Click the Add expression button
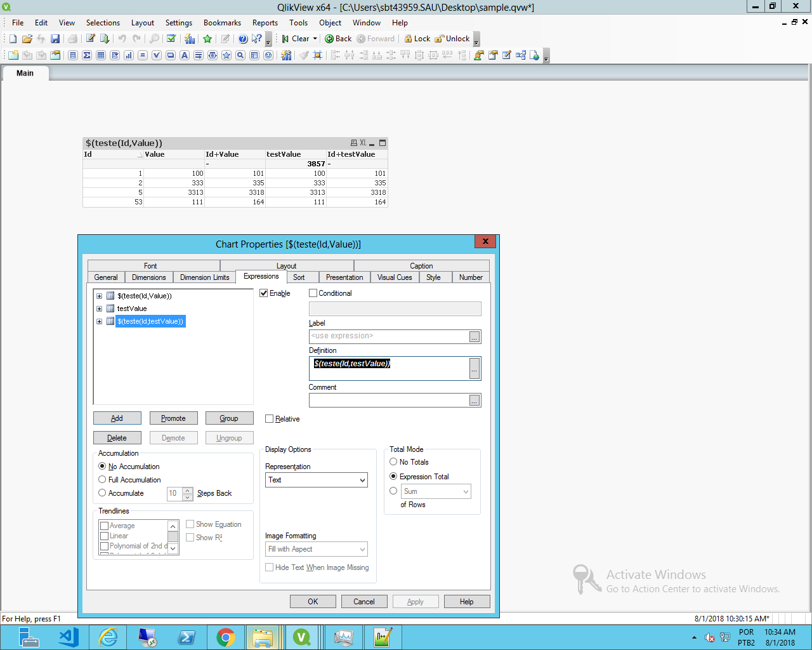 117,418
